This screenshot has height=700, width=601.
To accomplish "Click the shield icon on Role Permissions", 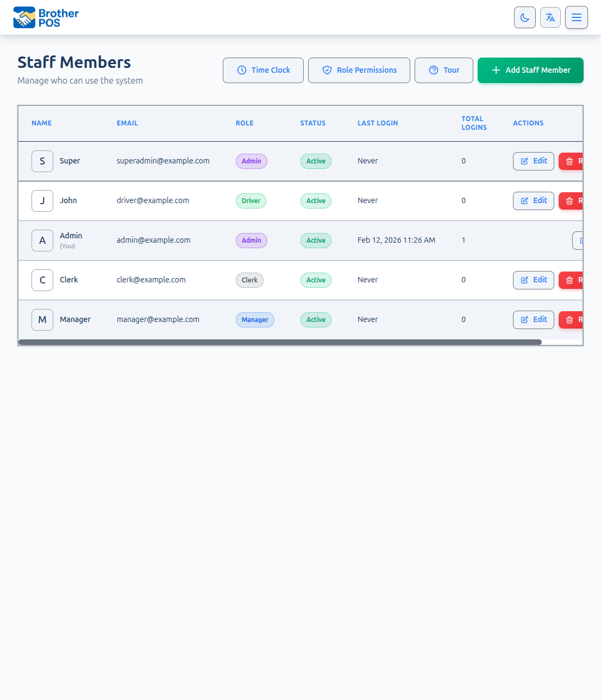I will [x=327, y=70].
